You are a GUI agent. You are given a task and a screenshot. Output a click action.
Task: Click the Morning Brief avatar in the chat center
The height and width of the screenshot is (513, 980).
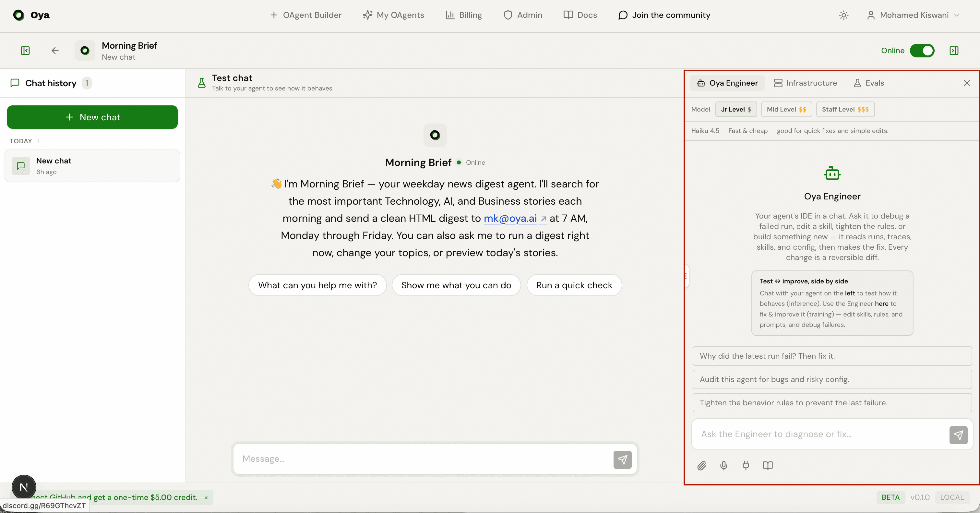pos(435,135)
